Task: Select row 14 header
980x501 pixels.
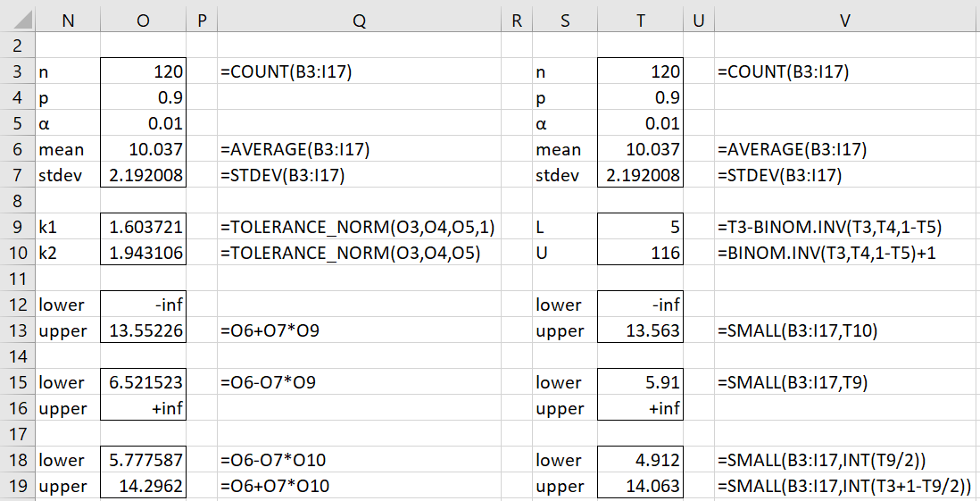Action: (x=18, y=356)
